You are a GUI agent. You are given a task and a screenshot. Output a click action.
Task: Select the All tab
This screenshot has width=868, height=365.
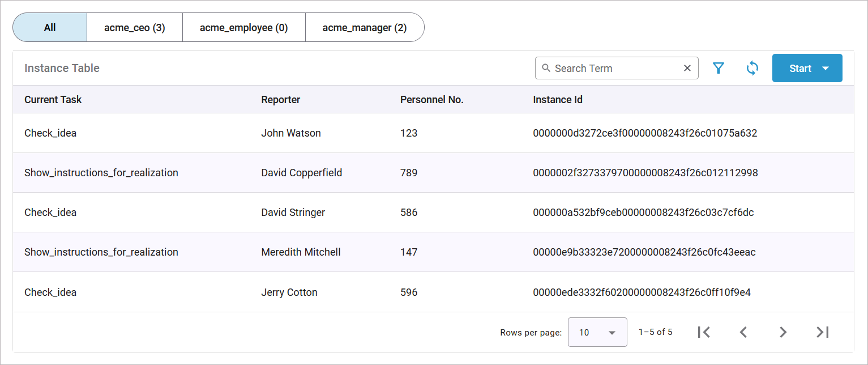50,28
